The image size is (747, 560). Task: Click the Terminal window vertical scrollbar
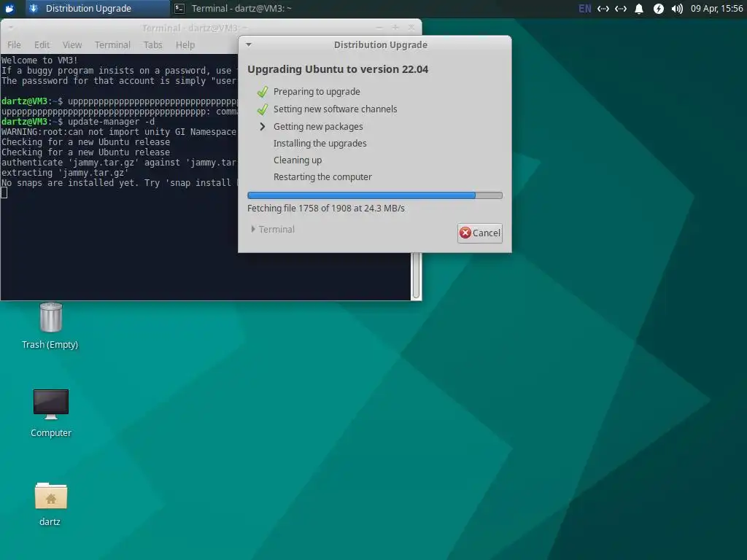point(416,276)
